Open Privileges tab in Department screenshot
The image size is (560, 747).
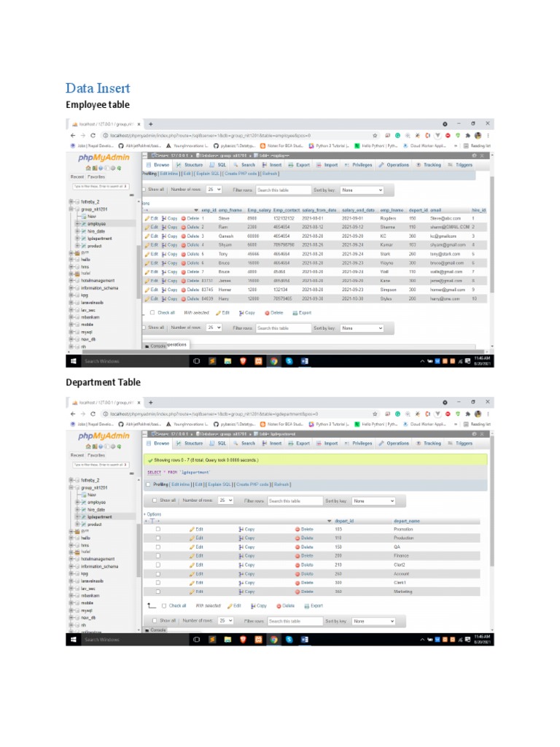[358, 444]
